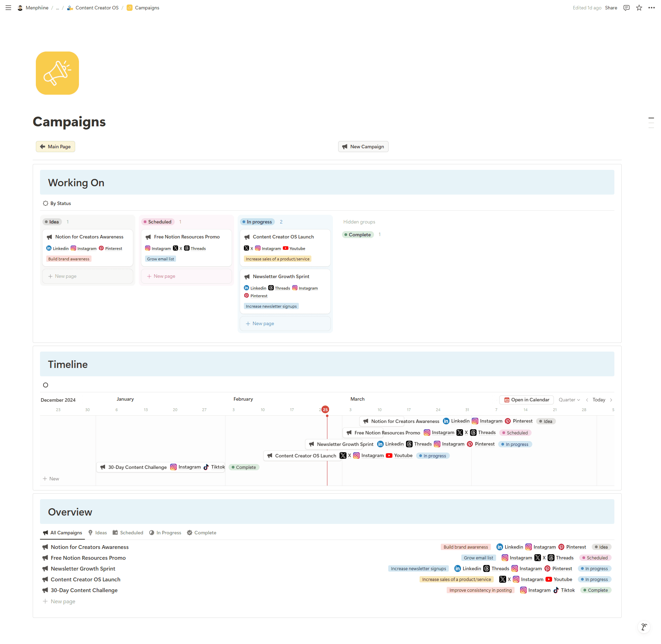Click Edited 1d ago text
Image resolution: width=661 pixels, height=644 pixels.
click(x=587, y=8)
